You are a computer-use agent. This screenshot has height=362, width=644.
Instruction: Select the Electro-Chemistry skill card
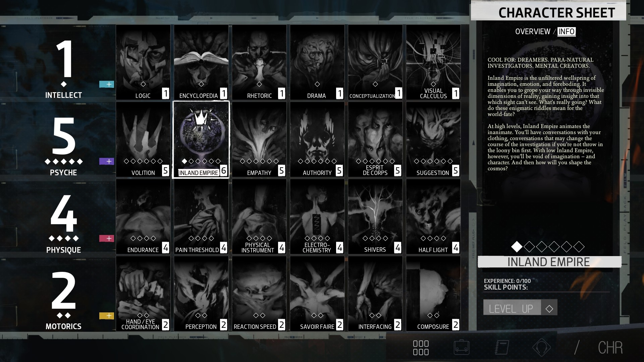coord(317,217)
